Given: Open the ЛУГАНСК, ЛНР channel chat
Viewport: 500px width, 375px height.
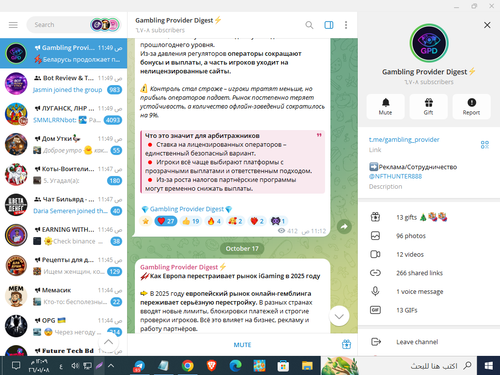Looking at the screenshot, I should [x=63, y=114].
